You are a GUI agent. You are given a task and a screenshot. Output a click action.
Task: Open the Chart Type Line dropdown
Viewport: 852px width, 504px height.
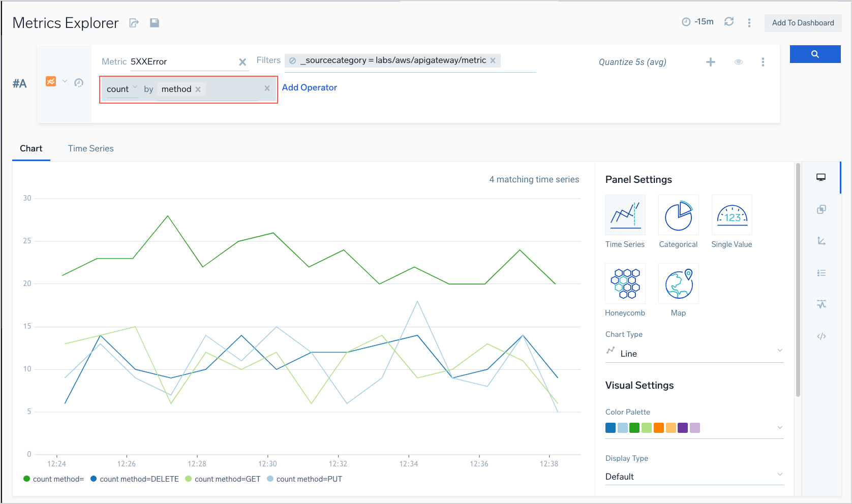[694, 353]
